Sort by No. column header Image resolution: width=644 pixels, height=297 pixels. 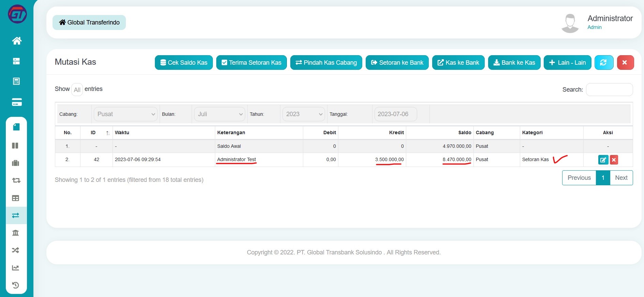click(68, 133)
